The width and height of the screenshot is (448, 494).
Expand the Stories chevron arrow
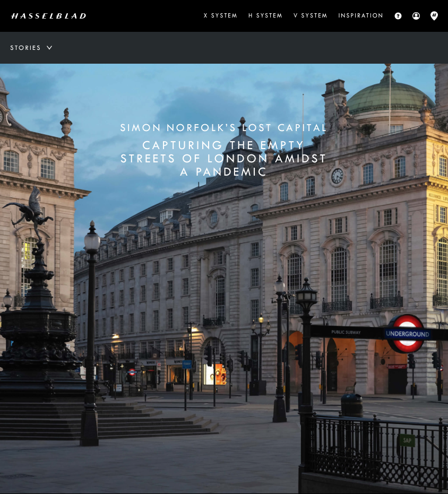pyautogui.click(x=49, y=48)
